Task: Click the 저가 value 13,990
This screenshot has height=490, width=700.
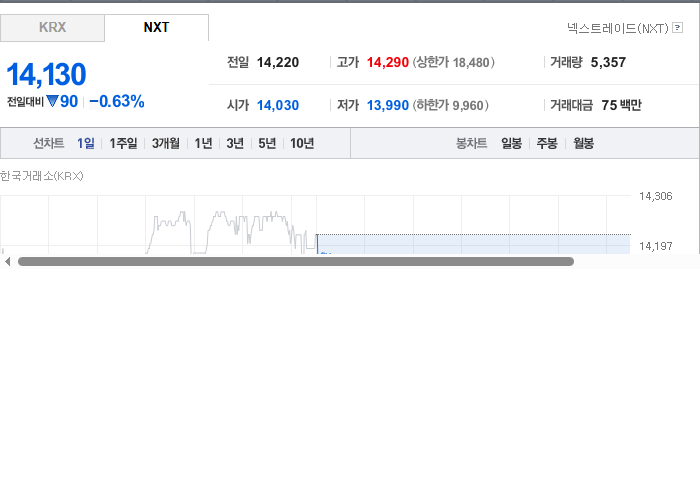Action: [388, 105]
